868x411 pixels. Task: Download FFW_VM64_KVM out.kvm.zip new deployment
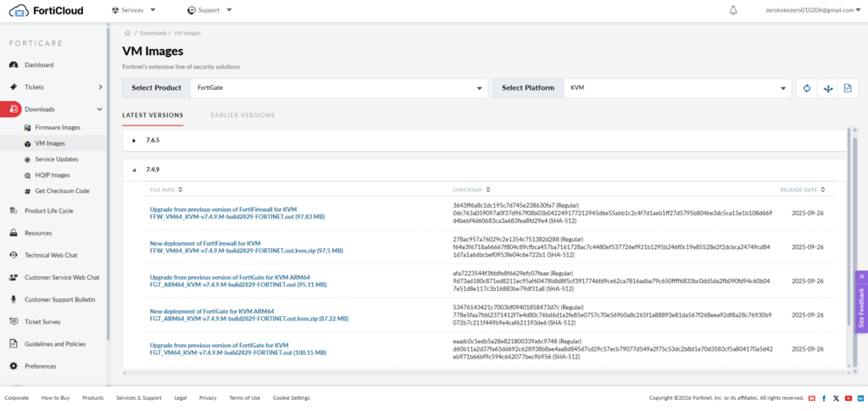247,251
